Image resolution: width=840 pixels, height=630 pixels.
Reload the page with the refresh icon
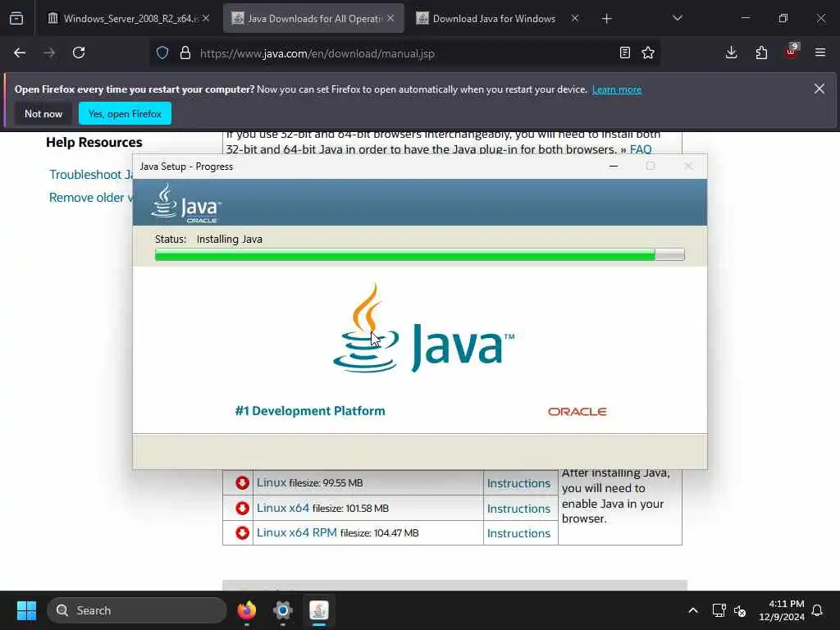pyautogui.click(x=79, y=52)
